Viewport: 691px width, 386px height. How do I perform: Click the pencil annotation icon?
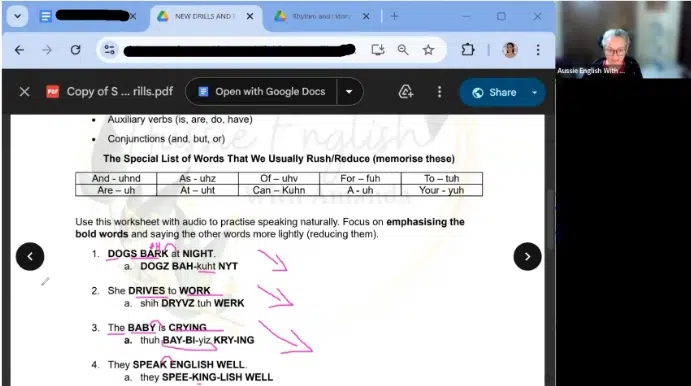45,281
